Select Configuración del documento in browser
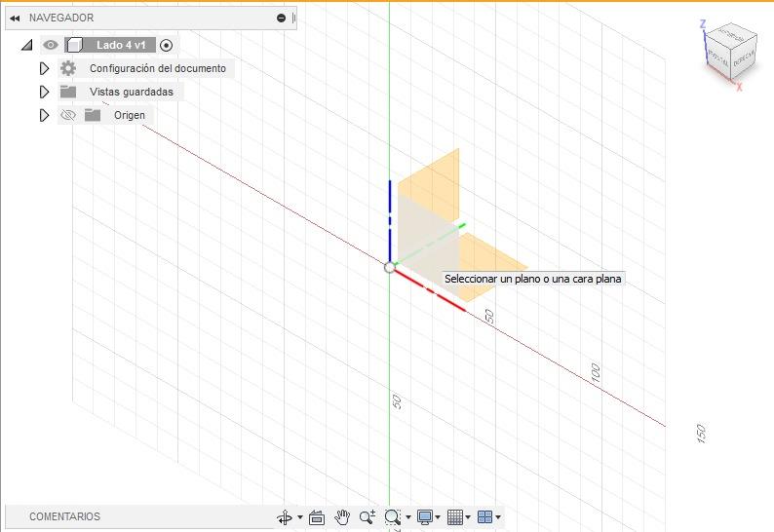This screenshot has height=532, width=774. coord(158,68)
